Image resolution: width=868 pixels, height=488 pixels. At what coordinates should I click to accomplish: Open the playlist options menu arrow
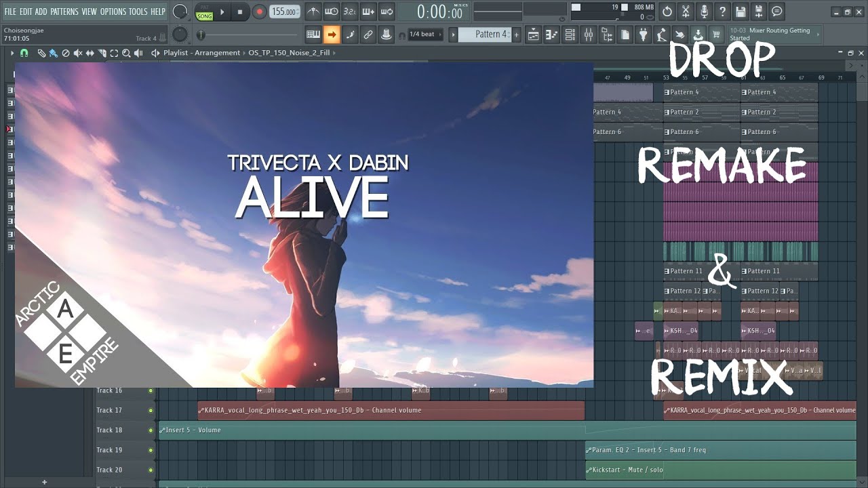pos(12,53)
